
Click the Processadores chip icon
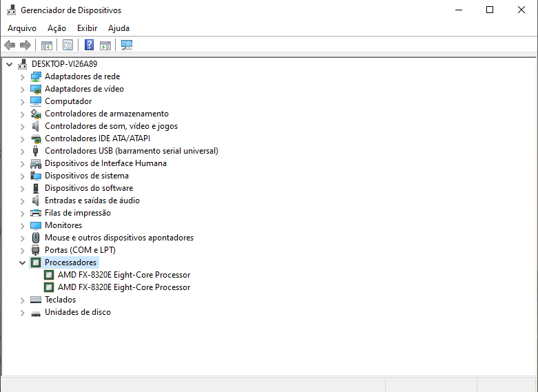click(x=36, y=262)
